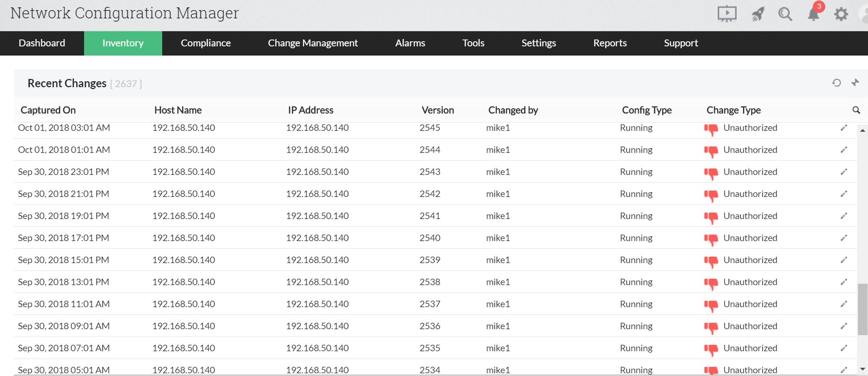Search the table using the column magnifier

[856, 110]
